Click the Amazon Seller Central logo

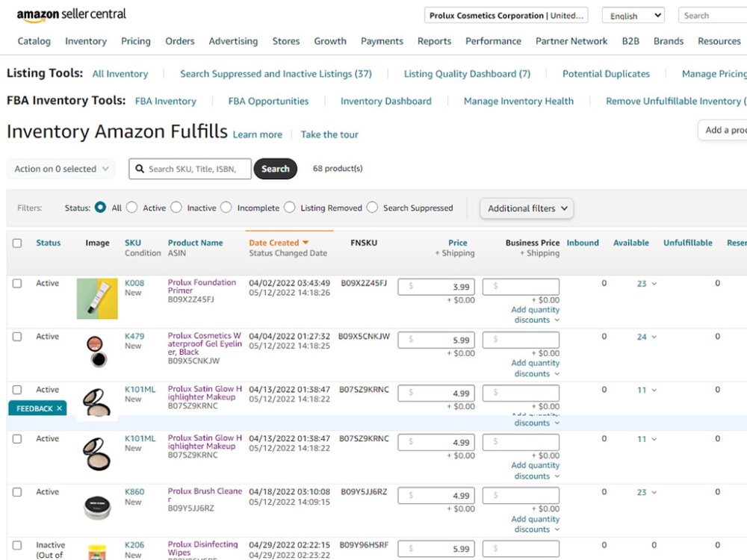click(x=72, y=15)
